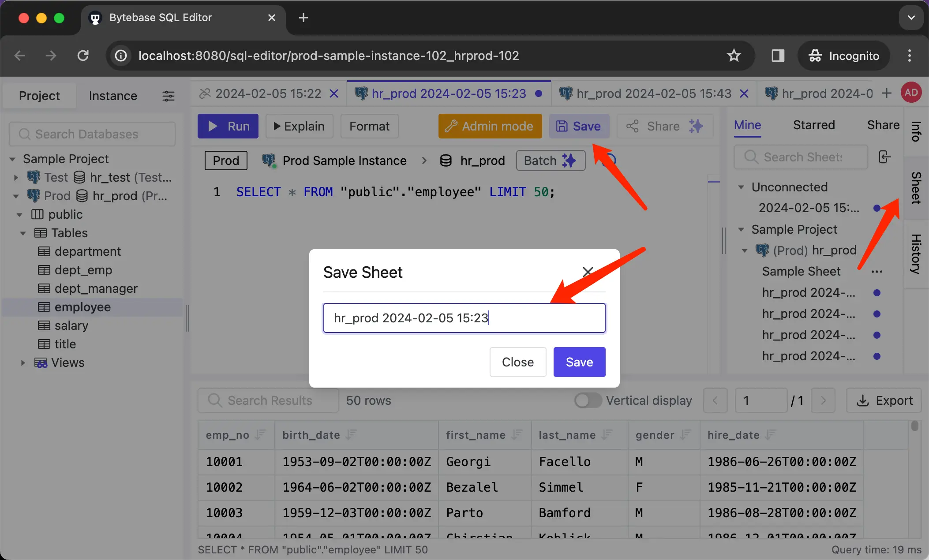Toggle Vertical display switch
929x560 pixels.
click(x=588, y=400)
